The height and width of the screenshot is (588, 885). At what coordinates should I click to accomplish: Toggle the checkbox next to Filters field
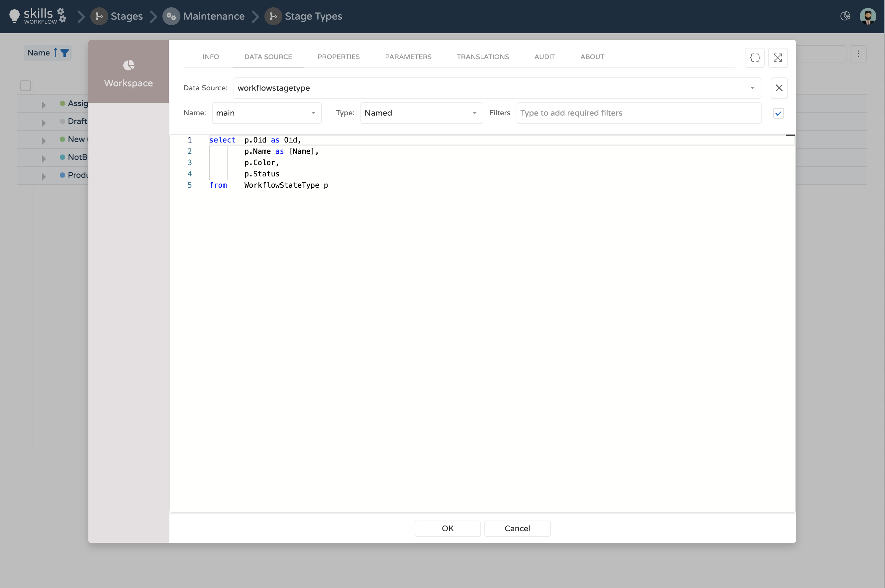pos(778,113)
